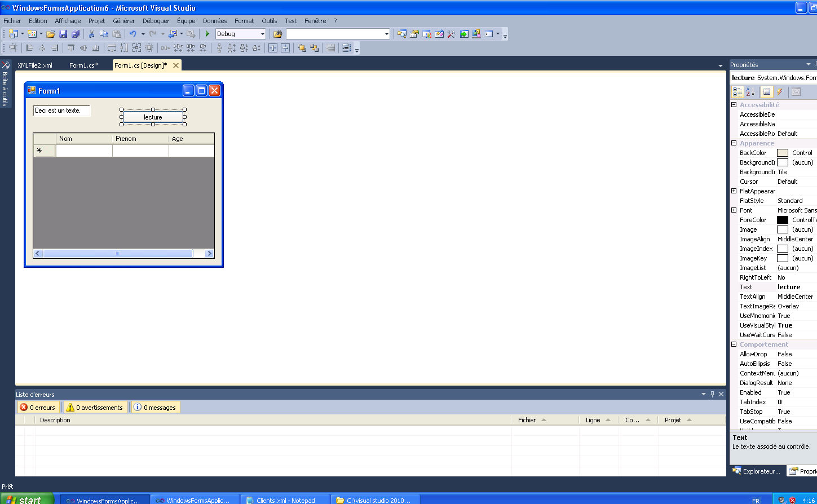Click the Copy icon in toolbar

click(x=104, y=34)
